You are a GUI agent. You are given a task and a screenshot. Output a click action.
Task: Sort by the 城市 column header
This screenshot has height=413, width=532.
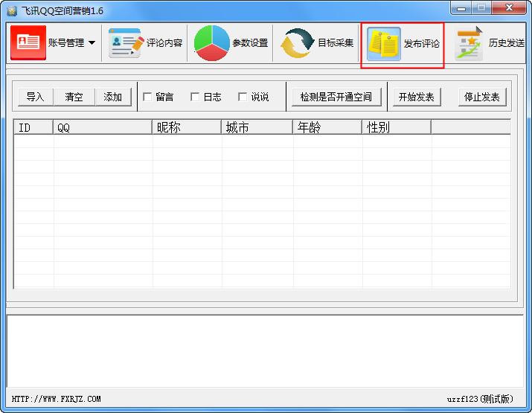pos(257,127)
